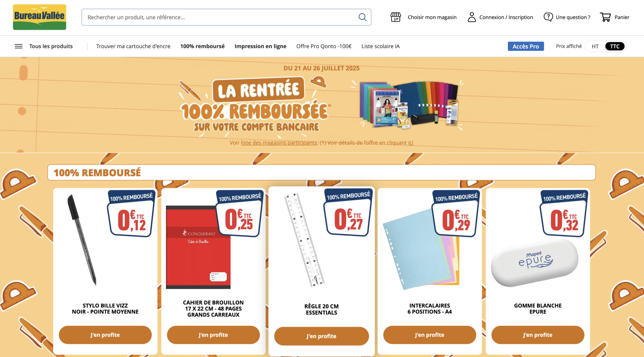This screenshot has height=357, width=644.
Task: Click J'en profite under Gomme Blanche Epure
Action: [538, 335]
